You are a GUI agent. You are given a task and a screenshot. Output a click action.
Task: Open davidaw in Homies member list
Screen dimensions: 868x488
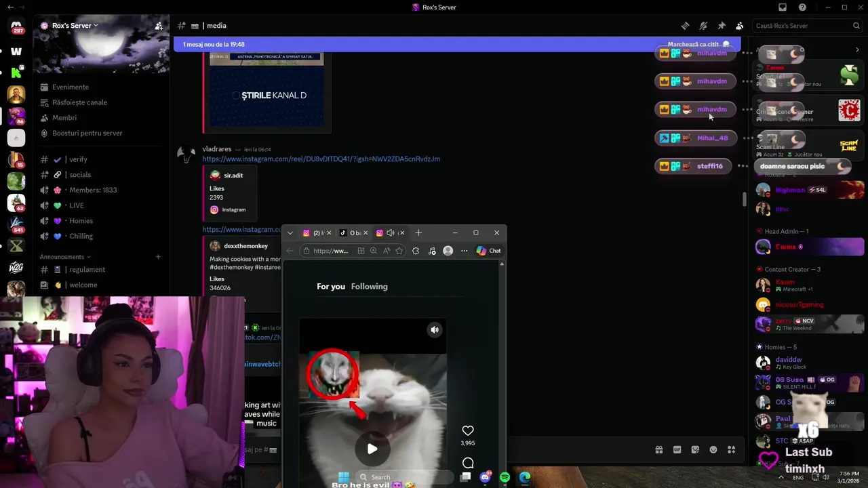click(x=810, y=363)
